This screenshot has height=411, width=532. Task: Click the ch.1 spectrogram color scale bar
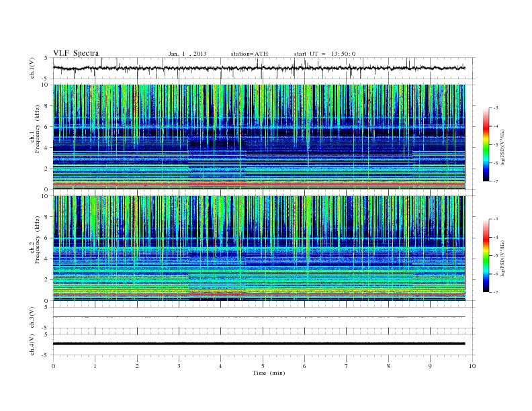click(486, 144)
